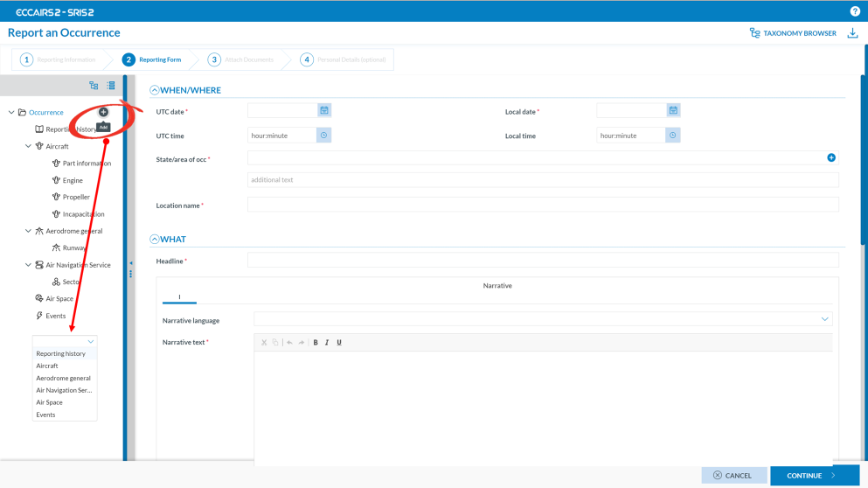The height and width of the screenshot is (488, 868).
Task: Go to step 4 Personal Details
Action: 344,59
